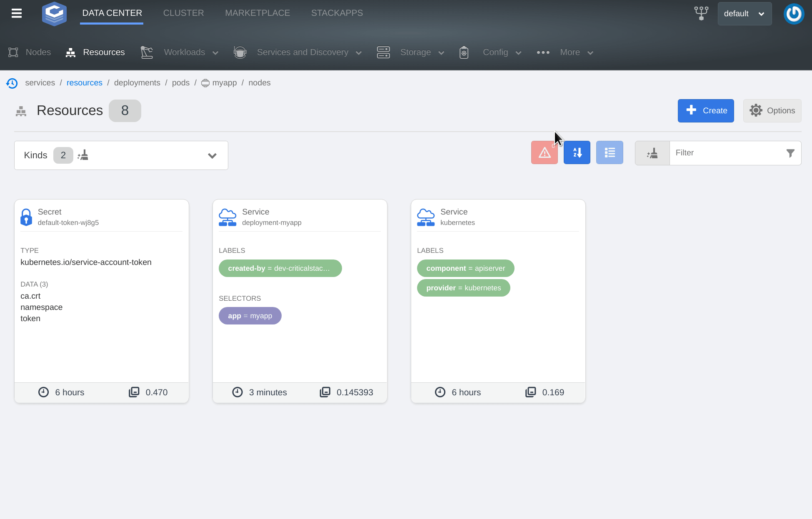Screen dimensions: 812x519
Task: Click the Create button to add resource
Action: point(706,110)
